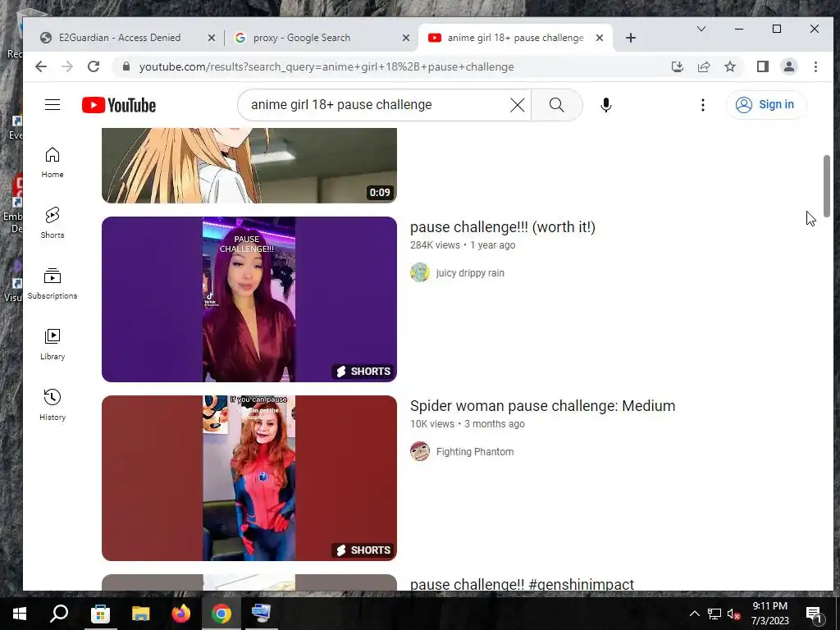Open the YouTube hamburger guide menu
Viewport: 840px width, 630px height.
click(52, 104)
